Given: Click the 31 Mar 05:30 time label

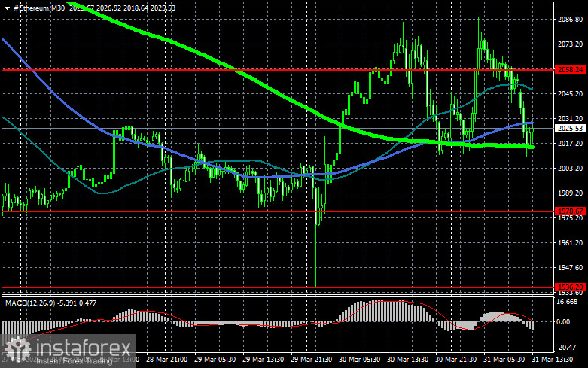Looking at the screenshot, I should pos(504,360).
